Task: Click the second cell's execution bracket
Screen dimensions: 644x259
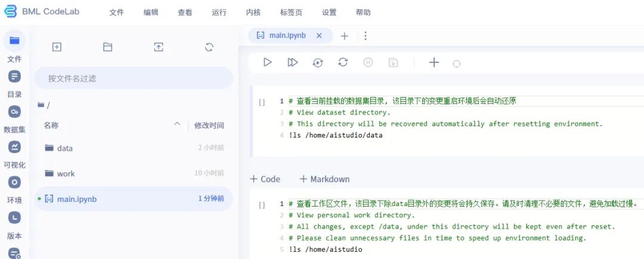Action: [x=262, y=205]
